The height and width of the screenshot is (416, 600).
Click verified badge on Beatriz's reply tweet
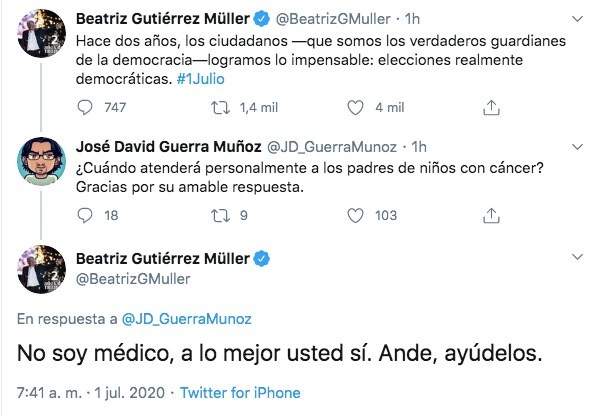click(262, 259)
